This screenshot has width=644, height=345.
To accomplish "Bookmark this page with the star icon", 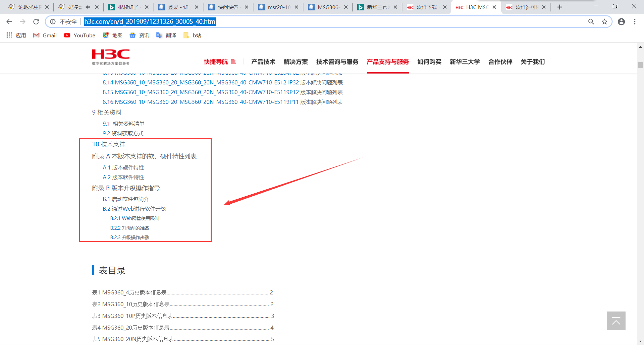I will click(x=604, y=22).
